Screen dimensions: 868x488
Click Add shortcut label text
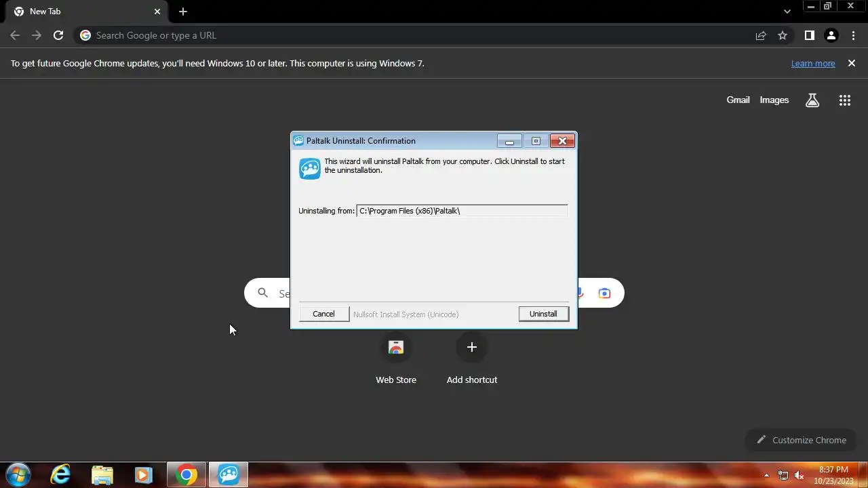(472, 380)
